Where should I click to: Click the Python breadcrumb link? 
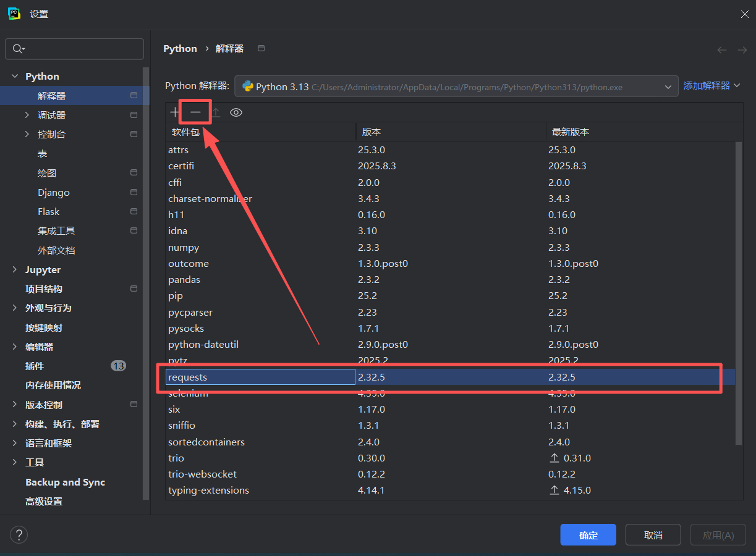pyautogui.click(x=180, y=49)
